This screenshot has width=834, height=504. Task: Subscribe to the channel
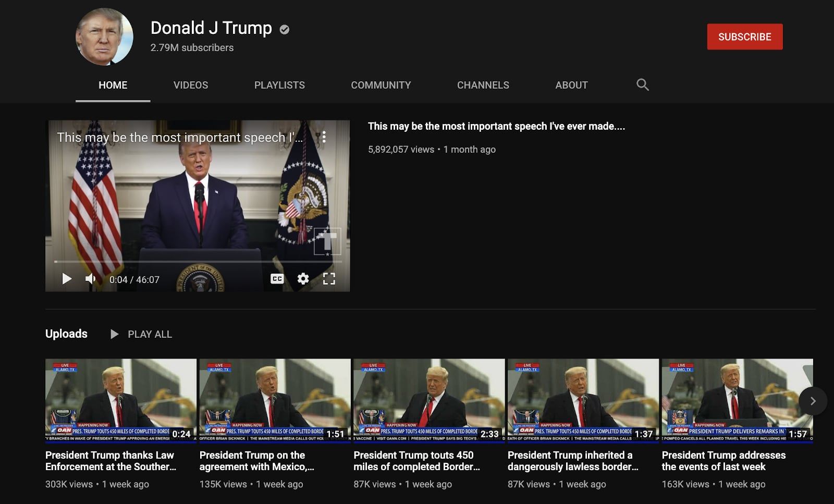coord(744,36)
